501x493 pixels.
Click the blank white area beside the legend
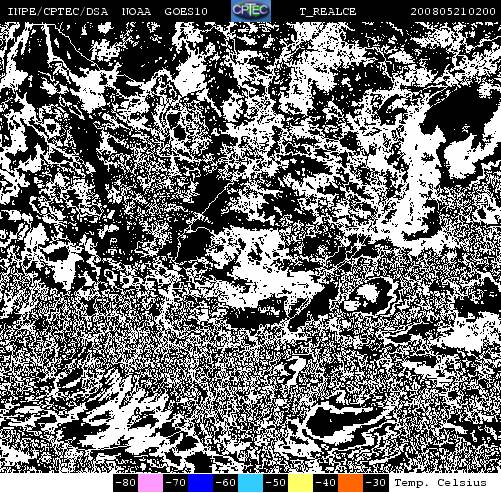[x=56, y=483]
